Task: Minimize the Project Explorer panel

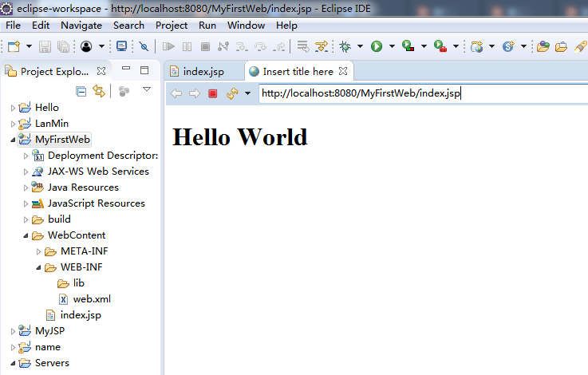Action: pyautogui.click(x=126, y=69)
